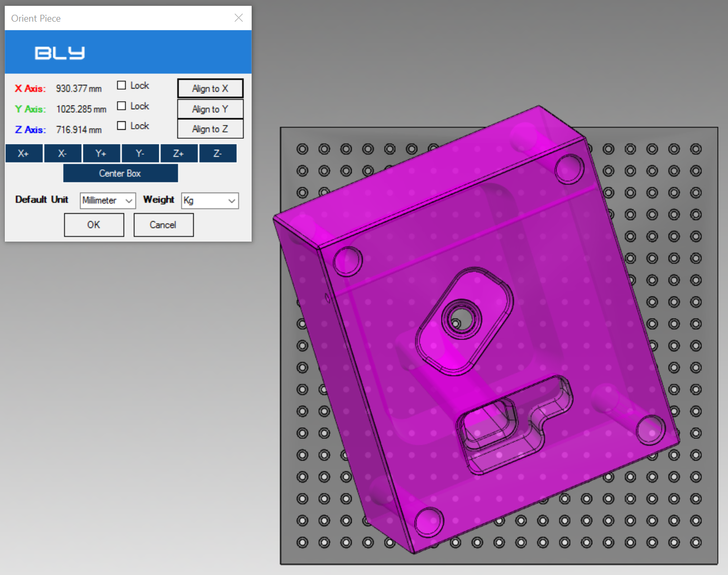The width and height of the screenshot is (728, 575).
Task: Confirm orientation with OK button
Action: pyautogui.click(x=94, y=225)
